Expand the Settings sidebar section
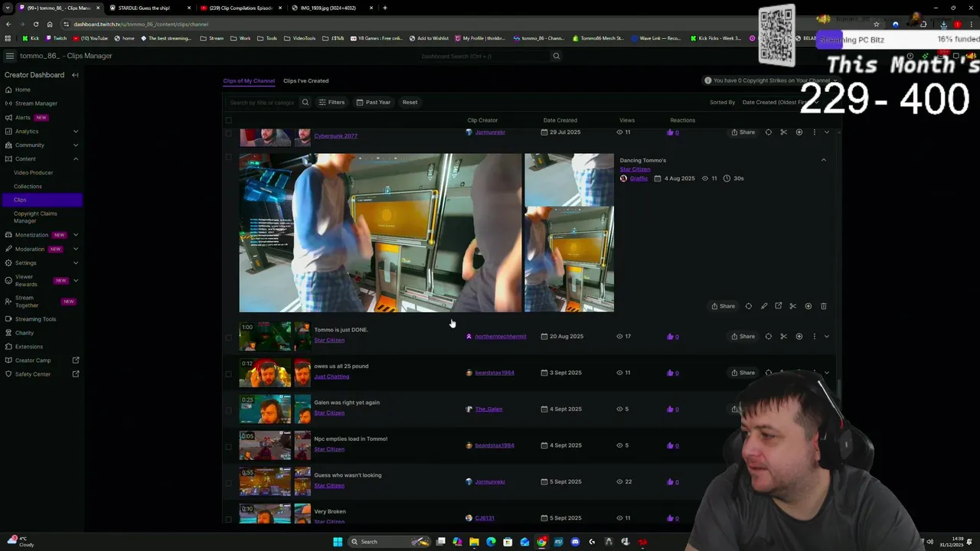The height and width of the screenshot is (551, 980). [75, 263]
